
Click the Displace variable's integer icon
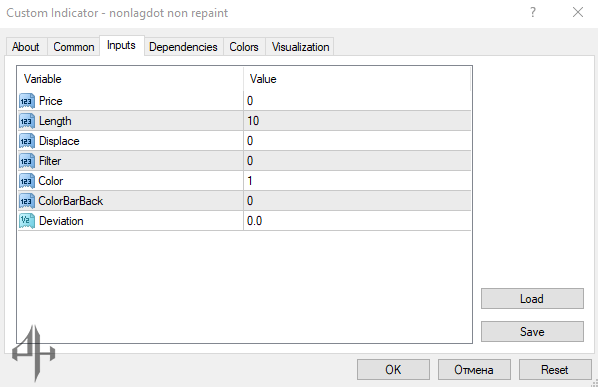(x=27, y=141)
